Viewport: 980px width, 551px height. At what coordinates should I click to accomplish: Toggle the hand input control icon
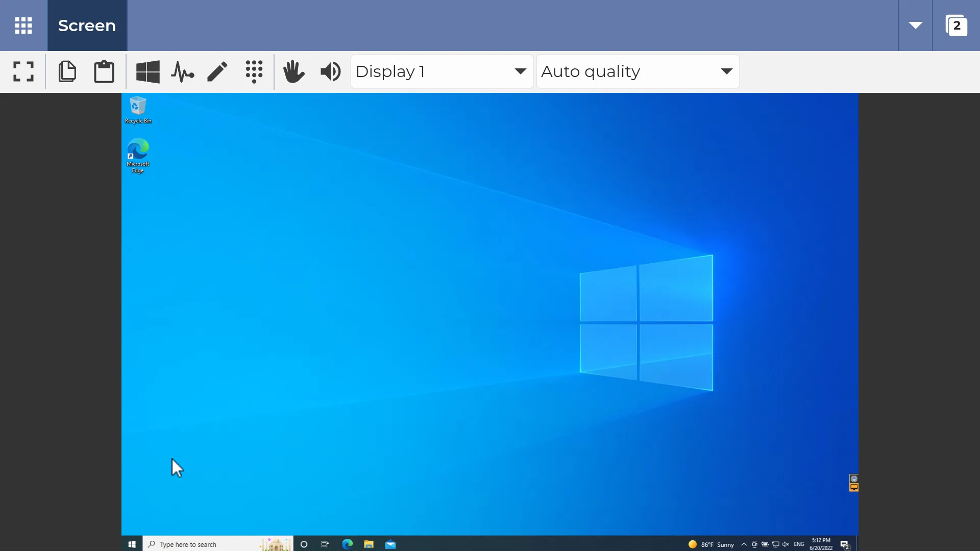pos(294,71)
